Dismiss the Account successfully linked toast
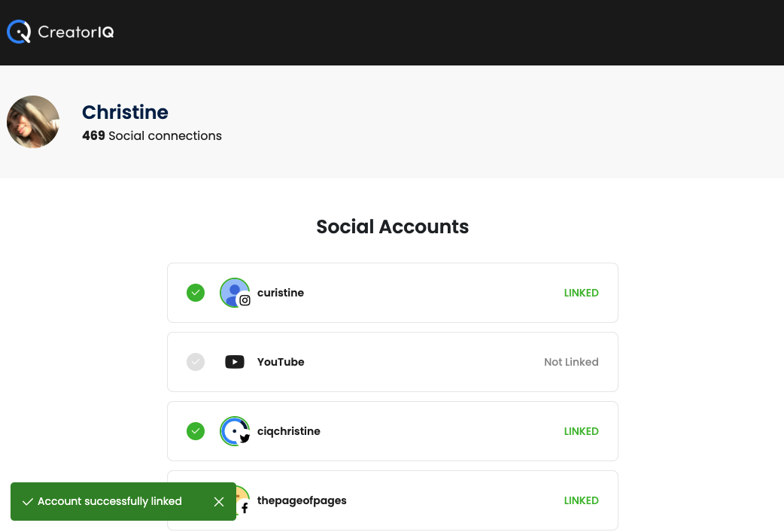Image resolution: width=784 pixels, height=532 pixels. click(219, 501)
